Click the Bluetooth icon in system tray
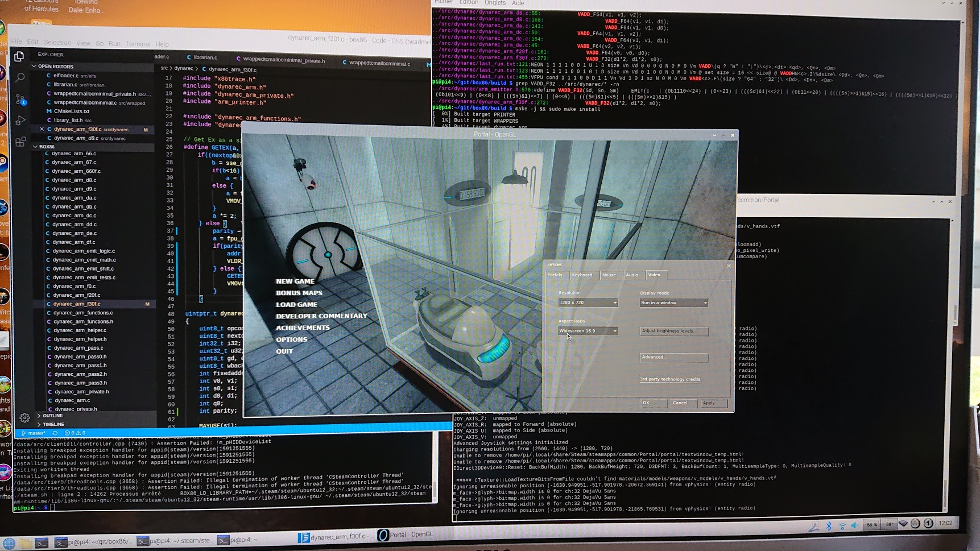The height and width of the screenshot is (551, 980). tap(829, 526)
